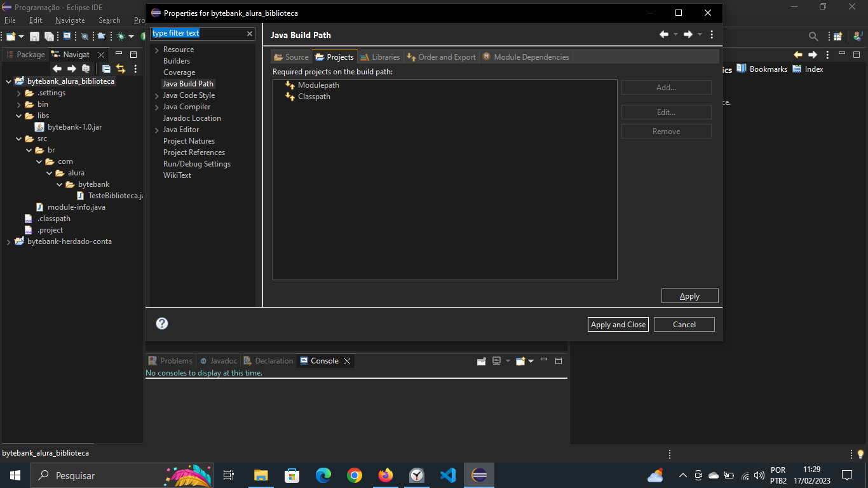Click the Apply button
The image size is (868, 488).
689,296
